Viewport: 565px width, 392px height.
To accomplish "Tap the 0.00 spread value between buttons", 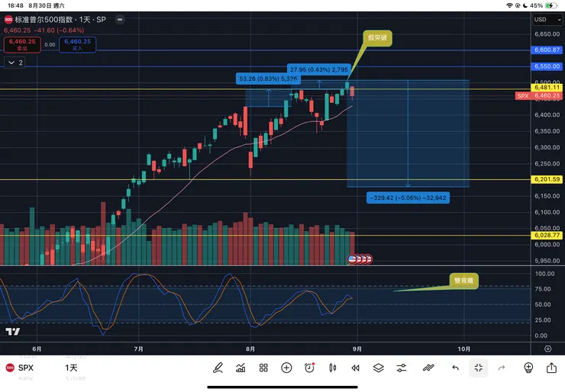I will 50,45.
